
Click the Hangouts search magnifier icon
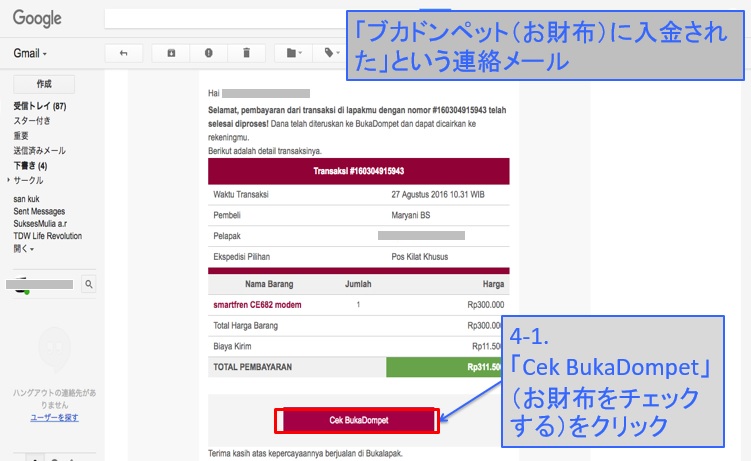[89, 284]
